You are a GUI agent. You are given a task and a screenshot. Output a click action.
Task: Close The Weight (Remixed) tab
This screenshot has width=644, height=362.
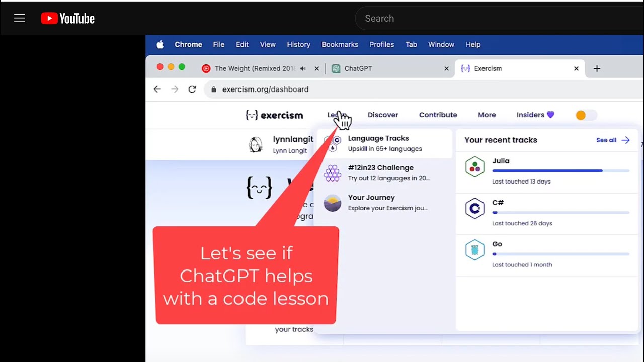point(316,69)
